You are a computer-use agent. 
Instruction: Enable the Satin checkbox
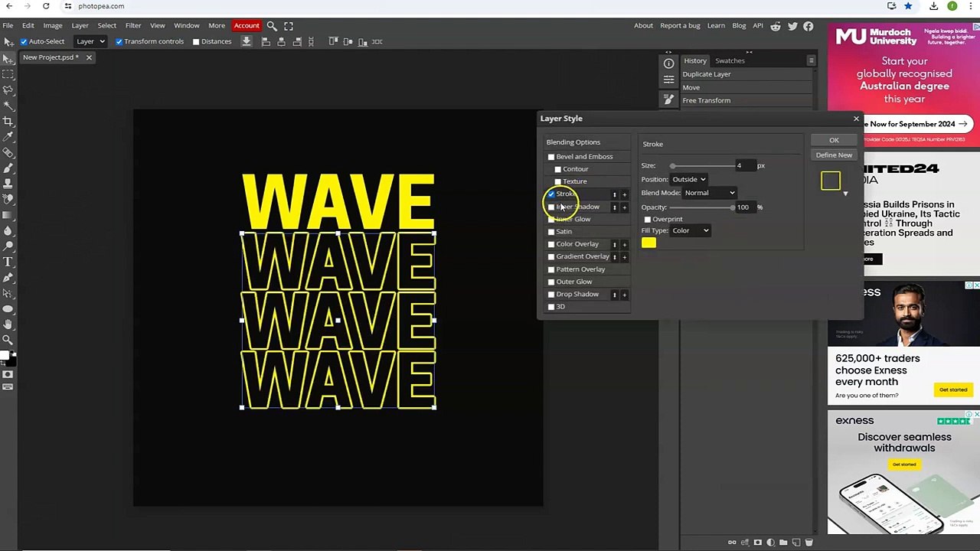(551, 232)
